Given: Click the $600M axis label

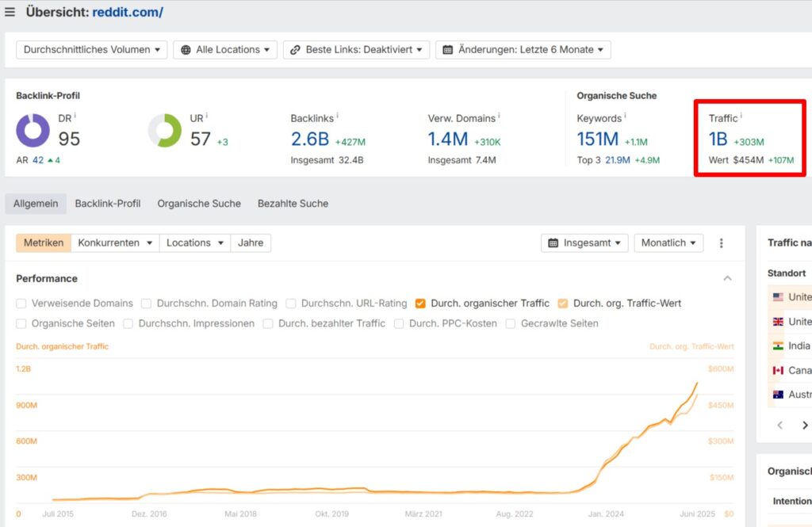Looking at the screenshot, I should (721, 369).
